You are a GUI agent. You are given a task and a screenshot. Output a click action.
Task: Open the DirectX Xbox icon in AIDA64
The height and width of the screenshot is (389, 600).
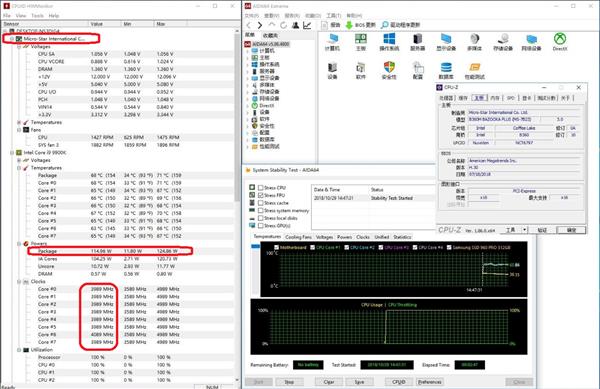pos(560,39)
